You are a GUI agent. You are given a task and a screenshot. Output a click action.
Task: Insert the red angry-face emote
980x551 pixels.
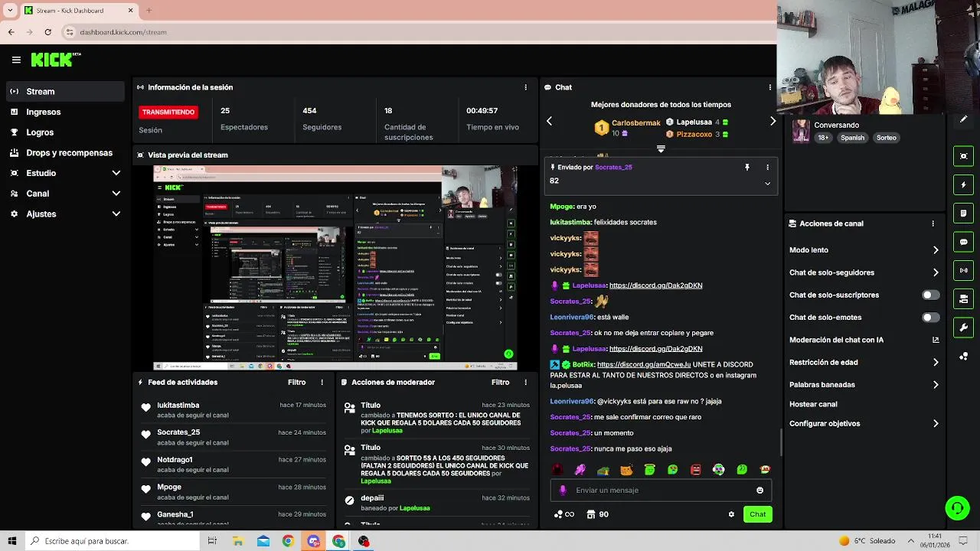tap(695, 470)
